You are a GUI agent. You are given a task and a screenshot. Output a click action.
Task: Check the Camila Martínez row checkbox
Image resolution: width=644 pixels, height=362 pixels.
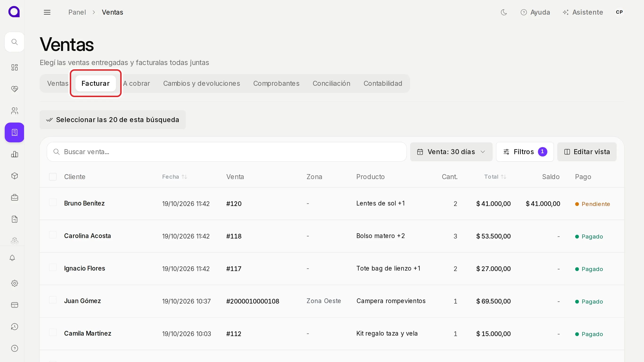click(53, 332)
